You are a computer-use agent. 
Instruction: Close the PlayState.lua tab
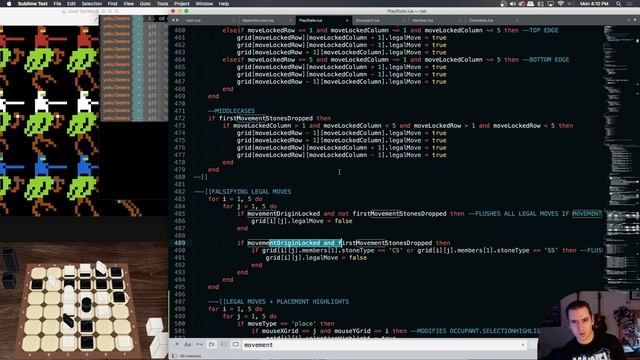pos(347,20)
